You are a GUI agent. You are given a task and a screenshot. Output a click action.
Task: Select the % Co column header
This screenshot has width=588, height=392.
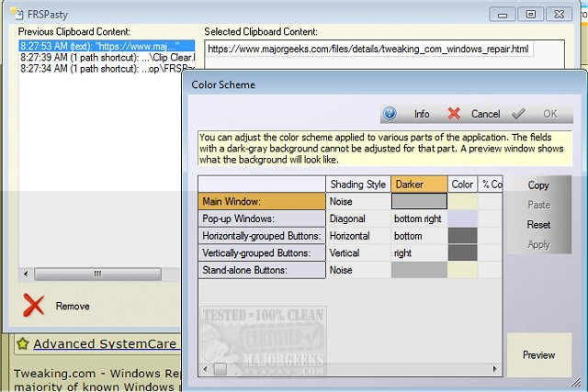click(x=491, y=185)
